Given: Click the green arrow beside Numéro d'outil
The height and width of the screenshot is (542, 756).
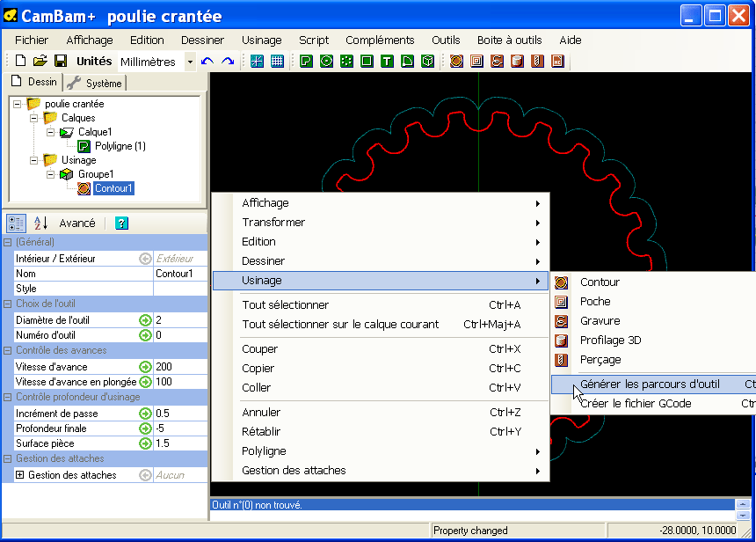Looking at the screenshot, I should (145, 335).
